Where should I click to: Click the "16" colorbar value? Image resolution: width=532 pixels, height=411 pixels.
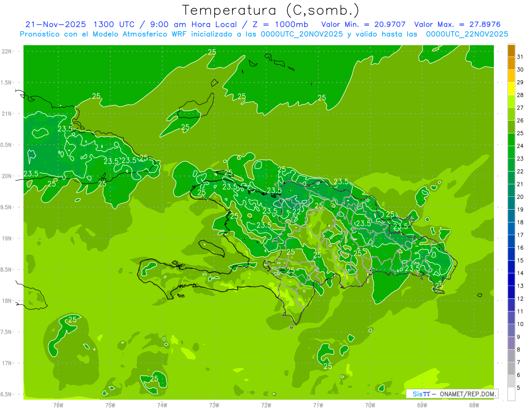pyautogui.click(x=520, y=248)
